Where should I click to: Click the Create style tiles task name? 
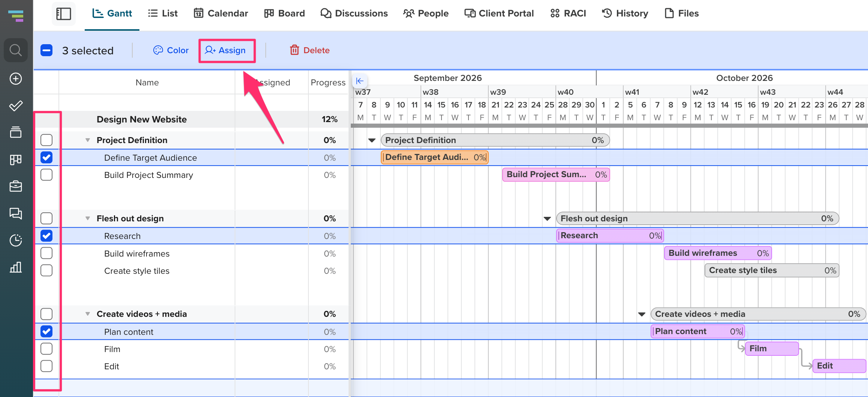tap(137, 271)
